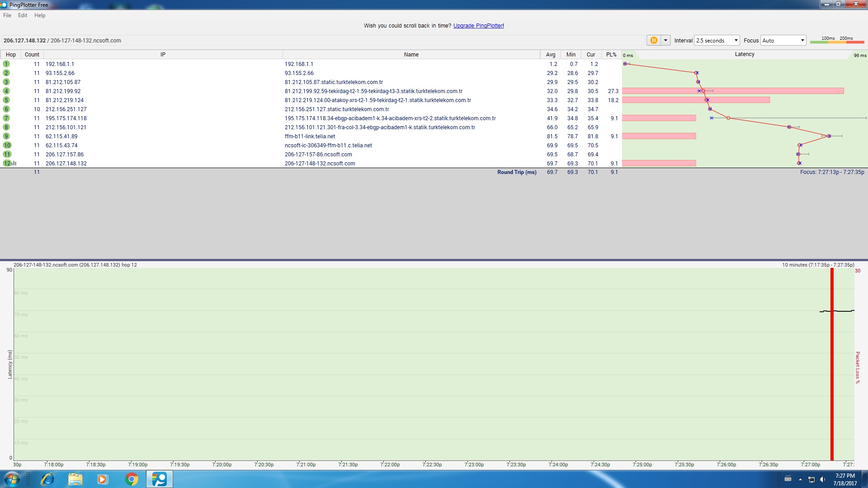Click the Cur column header
The width and height of the screenshot is (868, 488).
click(591, 55)
